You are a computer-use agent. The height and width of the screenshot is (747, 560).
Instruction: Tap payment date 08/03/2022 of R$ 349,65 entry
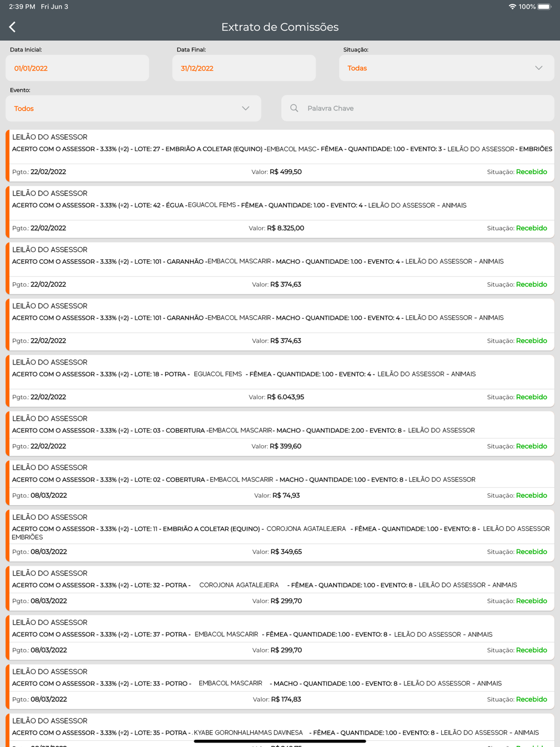pyautogui.click(x=49, y=552)
